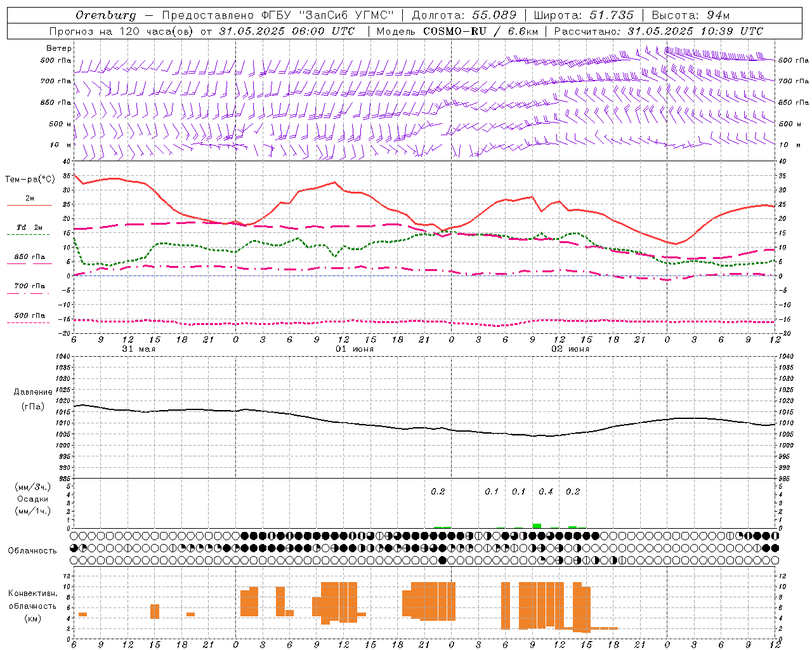Screen dimensions: 812x650
Task: Click the "02 июня" date label
Action: pos(570,349)
